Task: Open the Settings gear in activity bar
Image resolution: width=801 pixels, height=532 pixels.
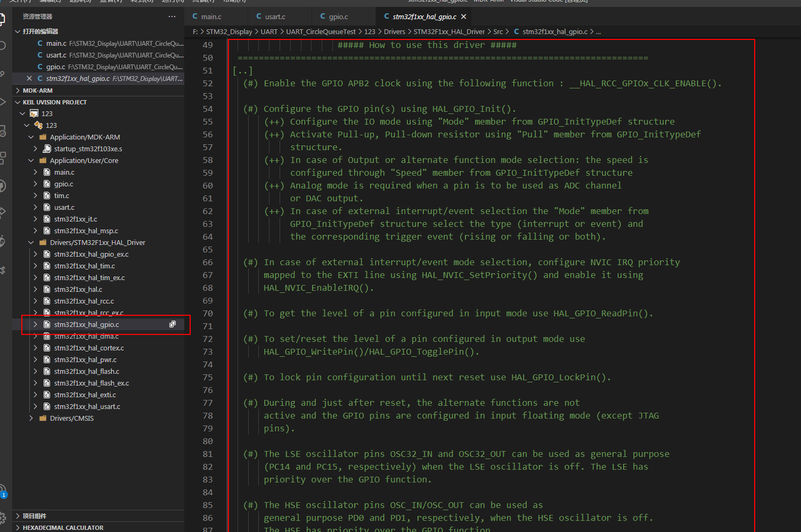Action: 3,517
